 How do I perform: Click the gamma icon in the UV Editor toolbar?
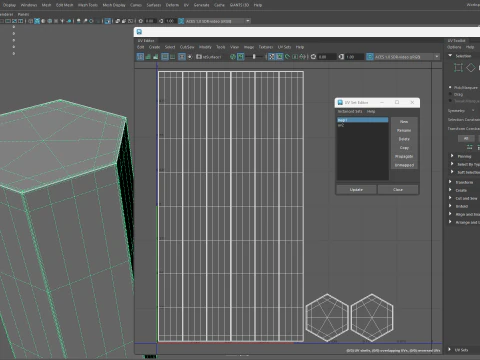point(341,57)
